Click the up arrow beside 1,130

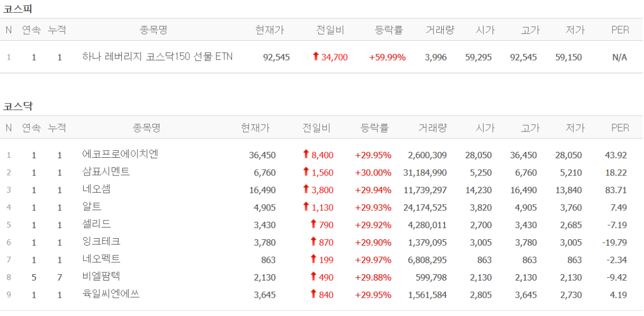(306, 207)
